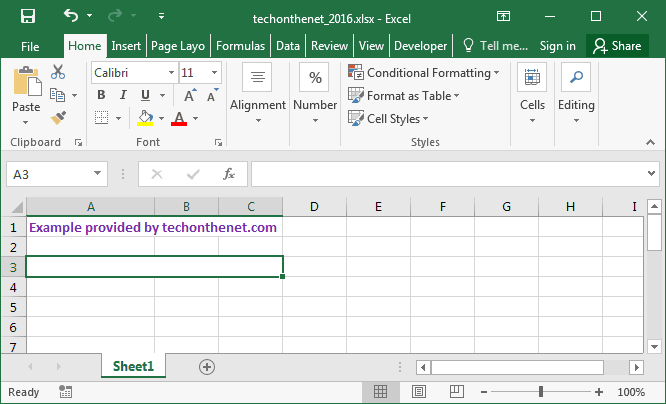Select row 5 header

point(13,307)
